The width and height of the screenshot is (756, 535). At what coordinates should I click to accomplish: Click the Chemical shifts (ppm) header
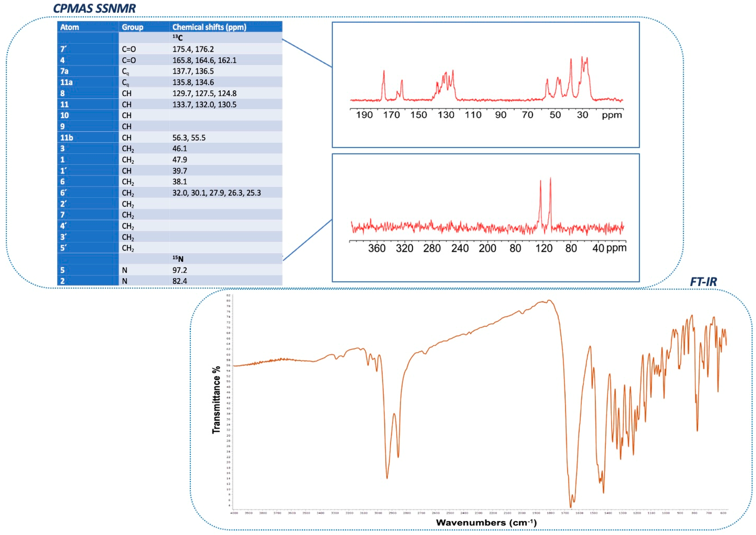tap(209, 27)
